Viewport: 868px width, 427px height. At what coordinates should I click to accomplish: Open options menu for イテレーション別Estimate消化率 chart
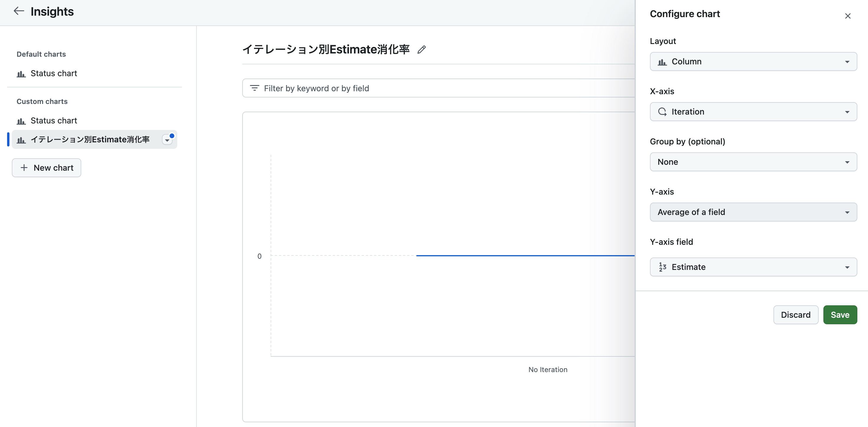167,140
